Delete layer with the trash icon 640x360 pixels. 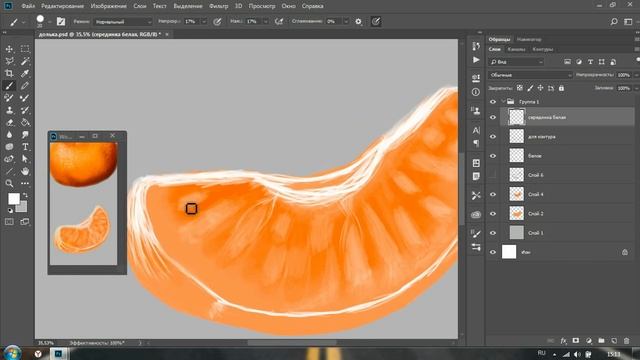click(x=626, y=341)
